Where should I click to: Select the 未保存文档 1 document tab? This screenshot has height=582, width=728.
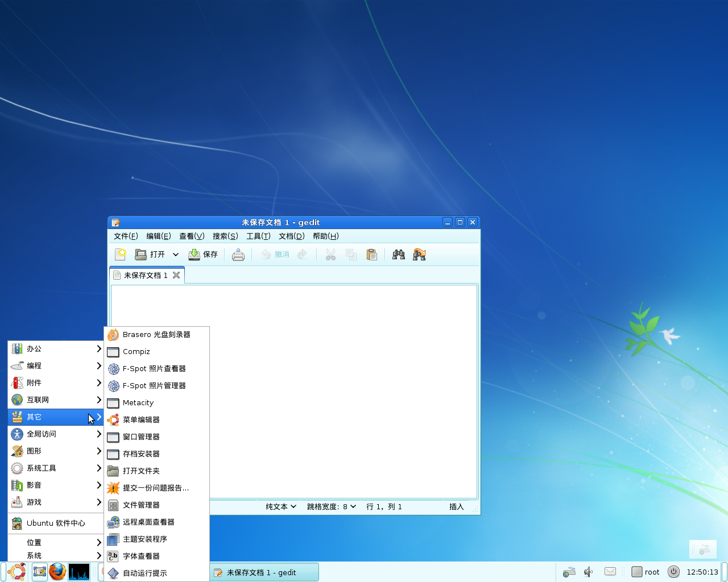pos(146,275)
